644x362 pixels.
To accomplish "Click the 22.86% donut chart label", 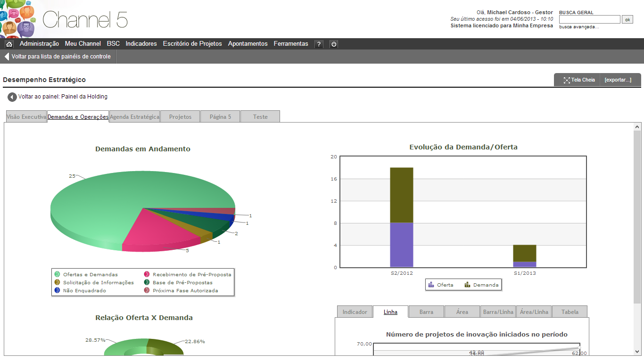I will tap(195, 341).
